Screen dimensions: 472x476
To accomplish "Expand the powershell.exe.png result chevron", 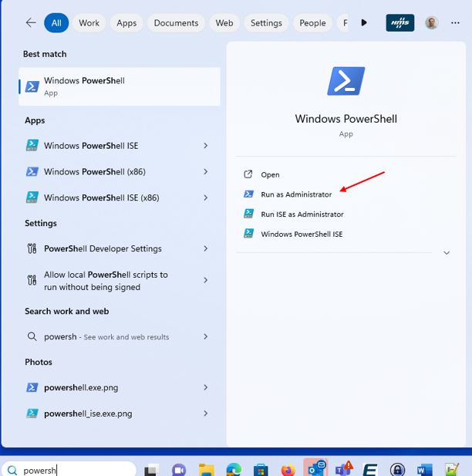I will (205, 387).
